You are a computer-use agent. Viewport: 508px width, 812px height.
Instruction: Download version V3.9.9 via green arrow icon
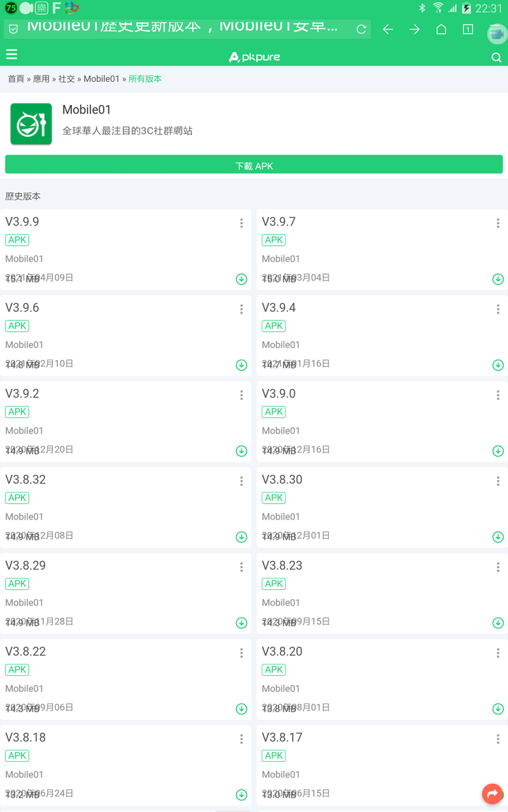pyautogui.click(x=241, y=279)
